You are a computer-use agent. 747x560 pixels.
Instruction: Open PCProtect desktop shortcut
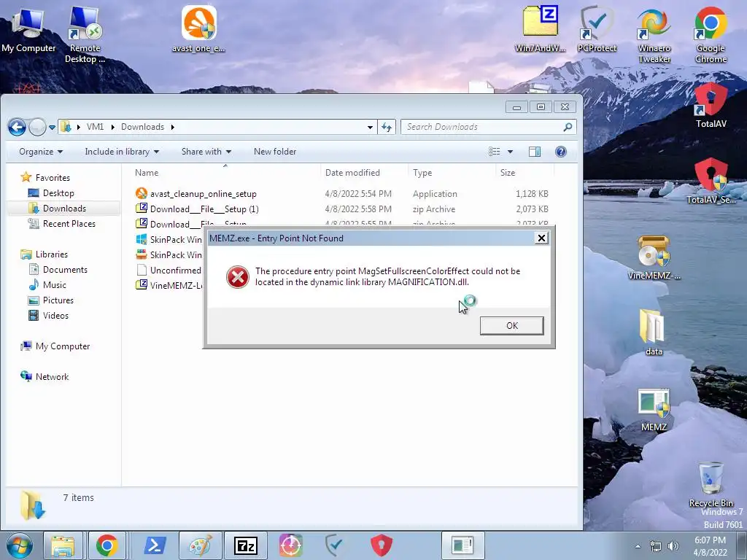click(x=597, y=29)
